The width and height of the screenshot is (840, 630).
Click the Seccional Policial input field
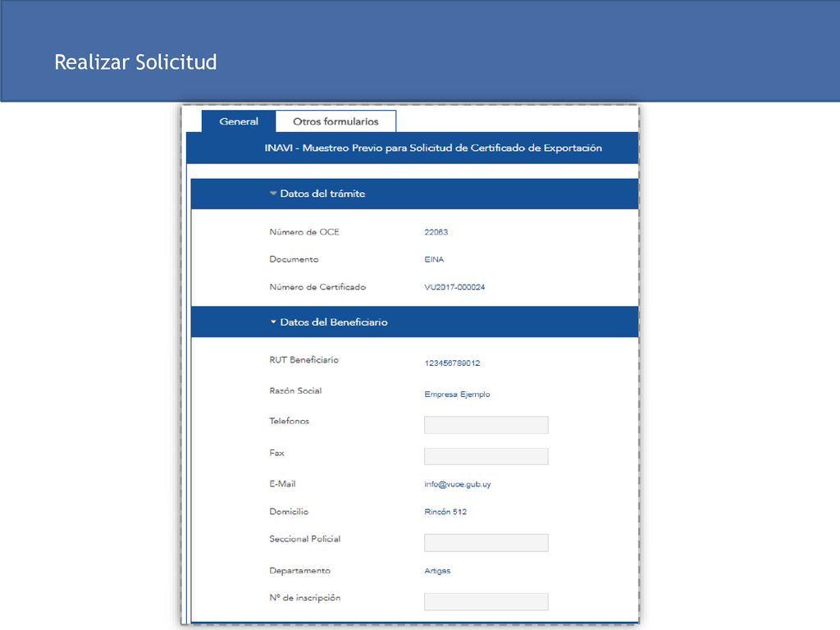[x=486, y=543]
